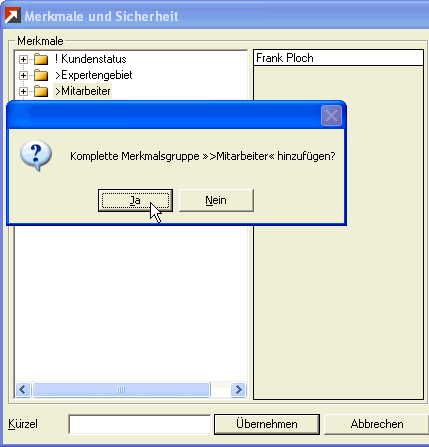
Task: Click the application arrow icon in title bar
Action: point(13,15)
